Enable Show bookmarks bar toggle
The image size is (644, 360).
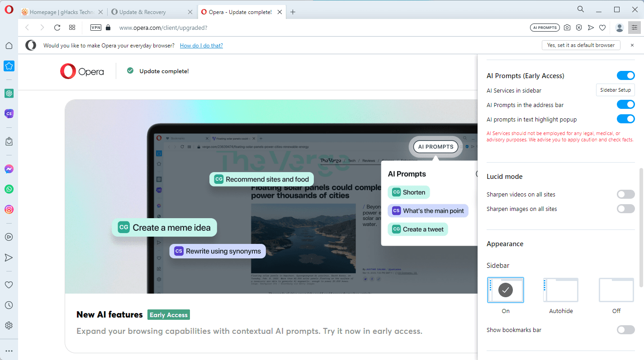pyautogui.click(x=626, y=330)
